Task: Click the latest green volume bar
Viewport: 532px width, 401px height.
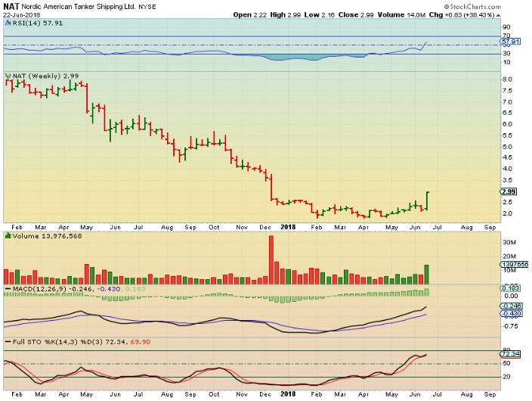Action: (426, 275)
